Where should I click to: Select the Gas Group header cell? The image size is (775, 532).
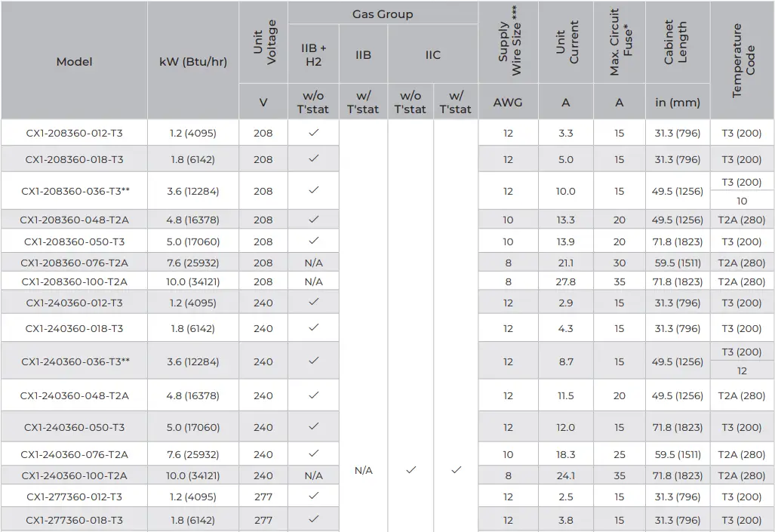click(x=383, y=14)
